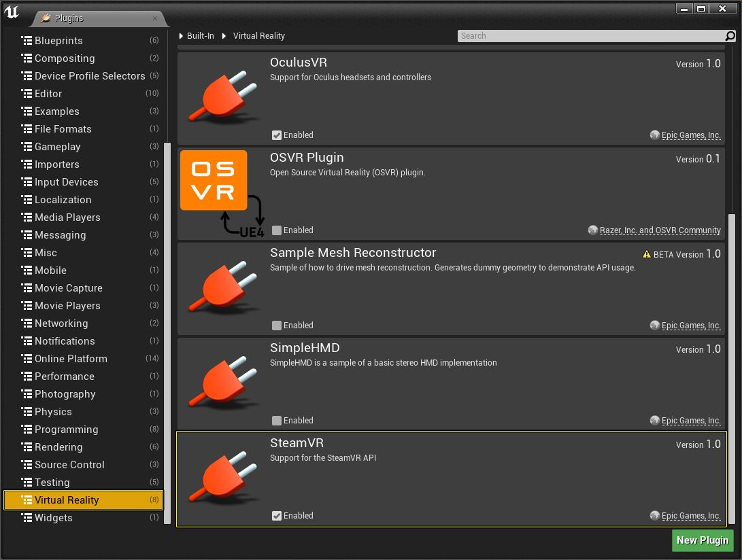
Task: Click the SteamVR plug icon
Action: [x=222, y=478]
